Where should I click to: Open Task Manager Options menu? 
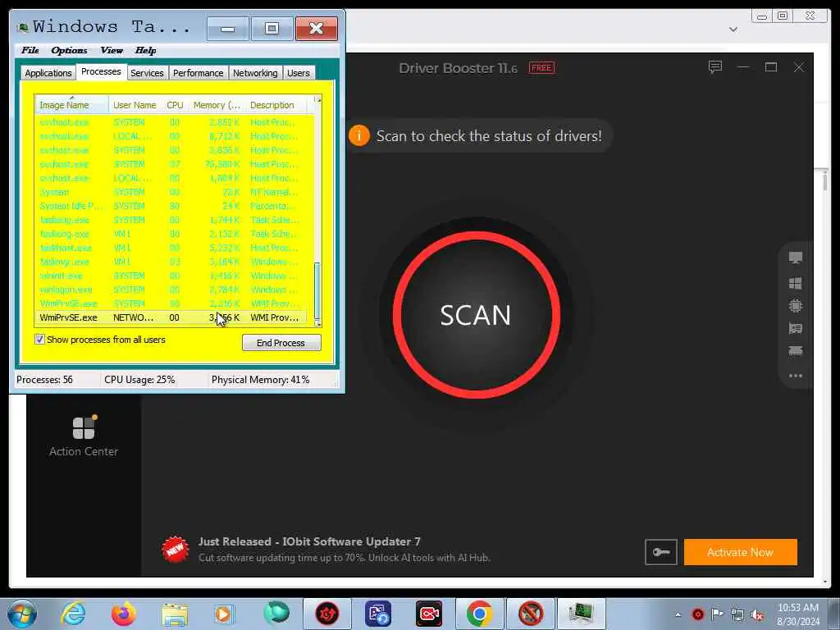tap(69, 50)
